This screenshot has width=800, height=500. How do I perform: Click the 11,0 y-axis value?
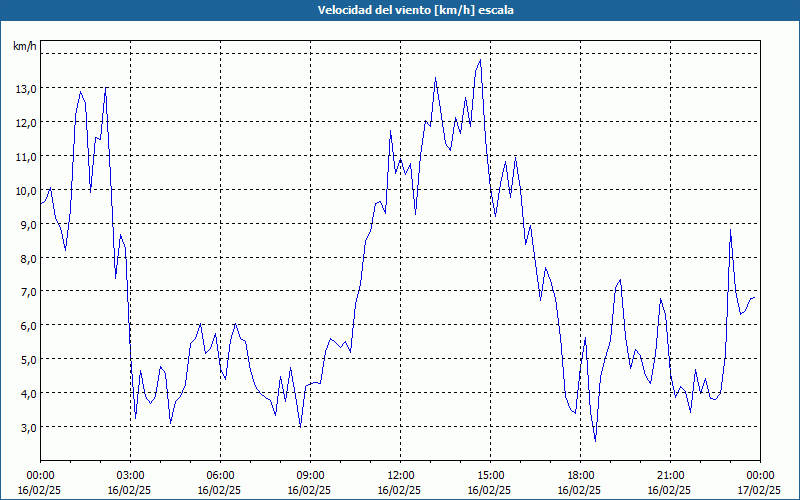click(x=26, y=157)
